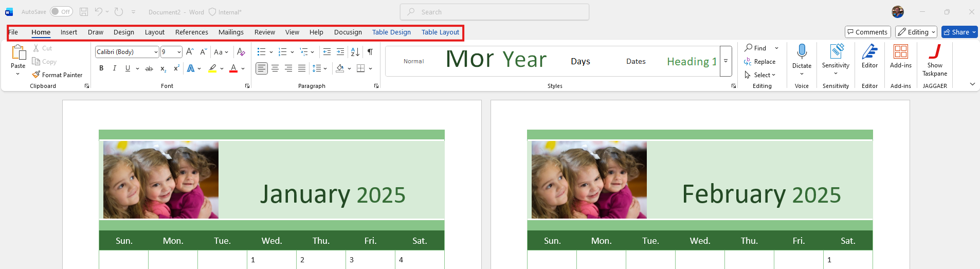Click the Find button
Image resolution: width=980 pixels, height=269 pixels.
coord(756,48)
